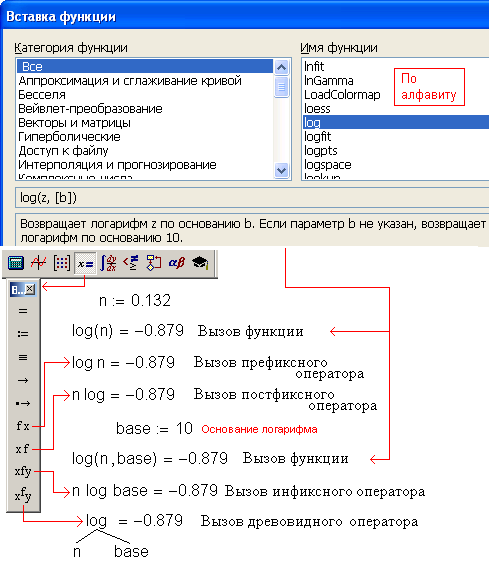Toggle the Evaluation toolbar (x=) icon

pyautogui.click(x=85, y=264)
